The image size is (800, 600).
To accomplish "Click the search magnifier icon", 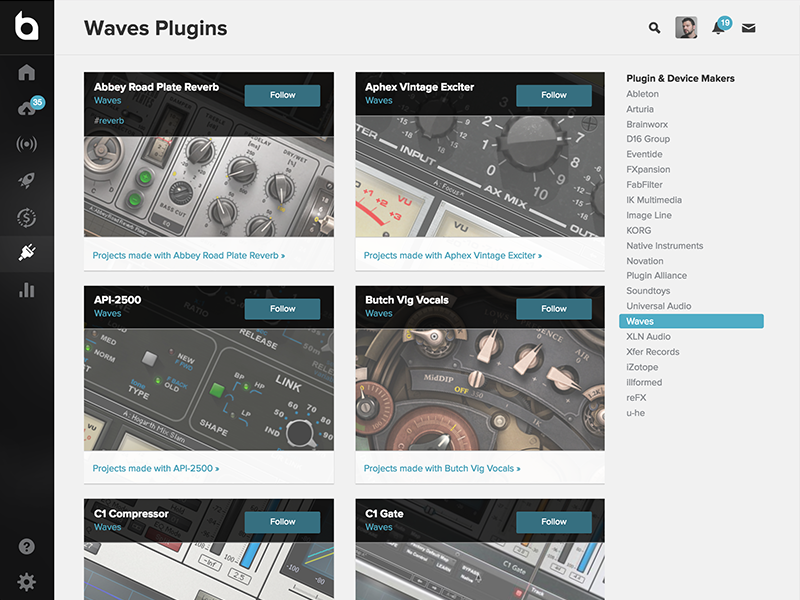I will click(x=654, y=28).
